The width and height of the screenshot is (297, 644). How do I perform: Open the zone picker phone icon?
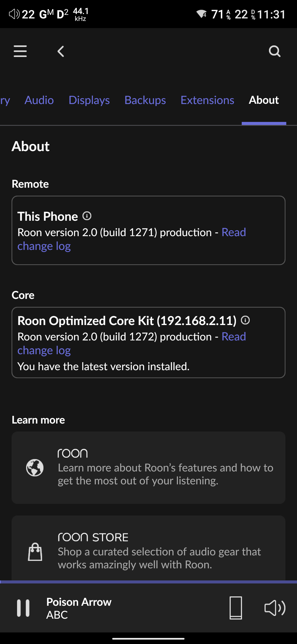coord(236,608)
